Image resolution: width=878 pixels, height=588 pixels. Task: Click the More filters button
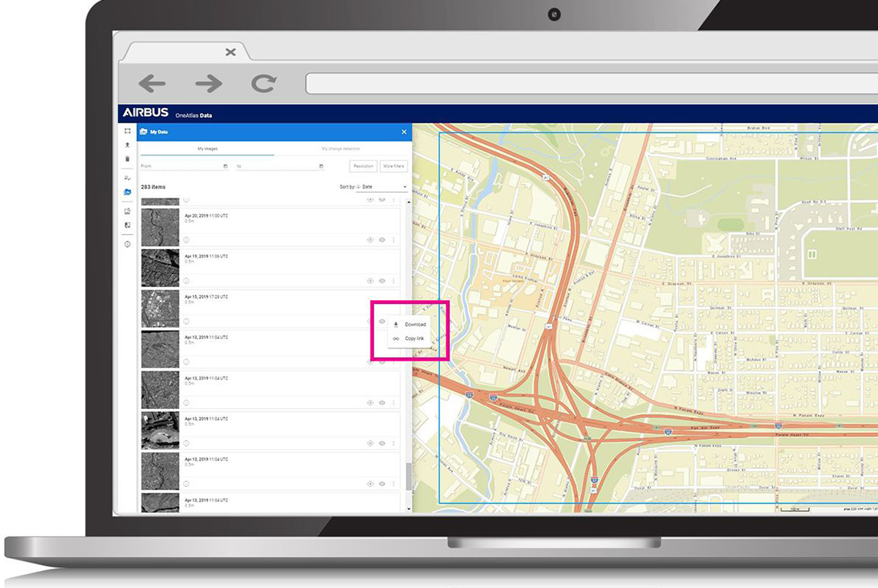(393, 166)
